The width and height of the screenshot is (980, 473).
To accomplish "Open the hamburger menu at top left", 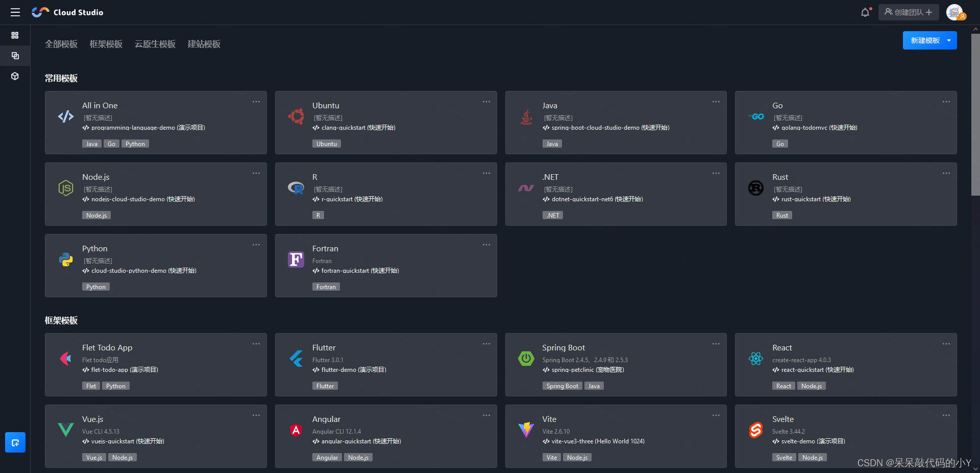I will click(x=15, y=12).
